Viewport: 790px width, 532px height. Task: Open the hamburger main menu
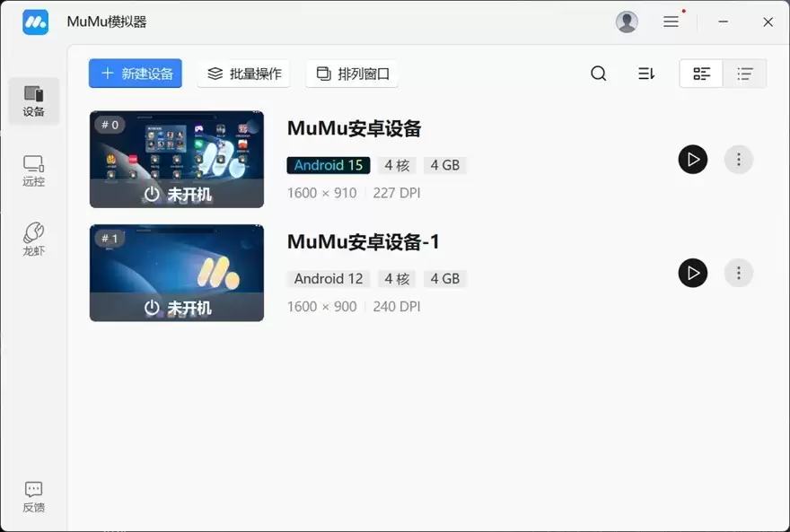[x=671, y=22]
